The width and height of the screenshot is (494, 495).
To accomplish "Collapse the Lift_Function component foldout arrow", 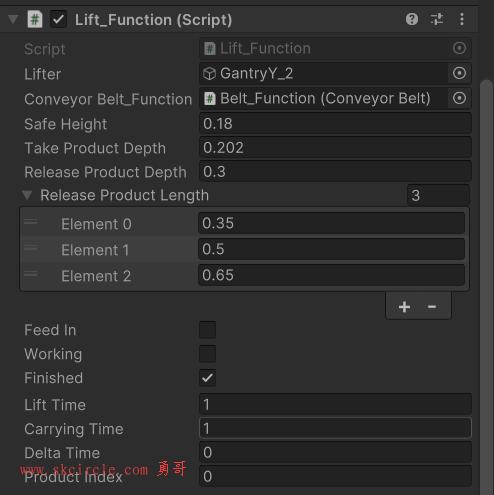I will click(x=13, y=19).
